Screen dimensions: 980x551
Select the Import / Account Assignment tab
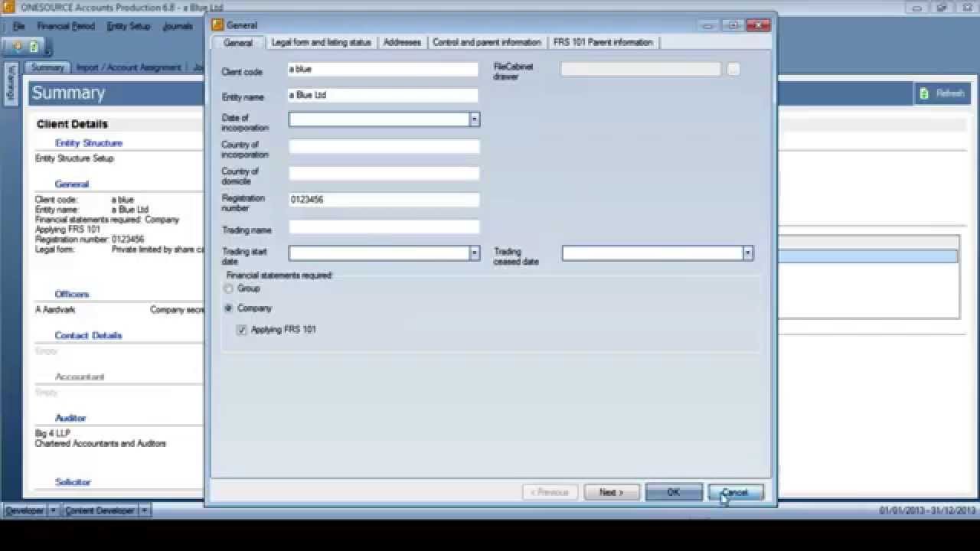129,67
